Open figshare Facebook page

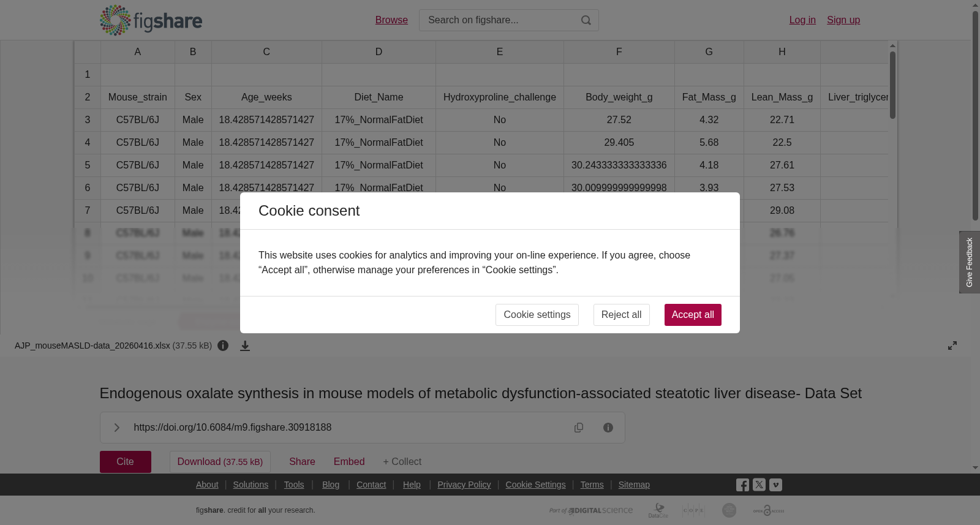click(742, 485)
